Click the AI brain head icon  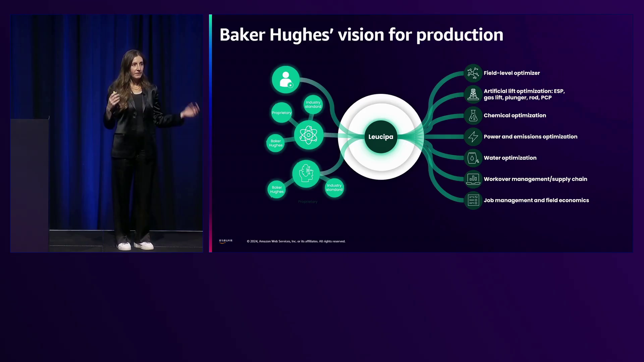306,174
